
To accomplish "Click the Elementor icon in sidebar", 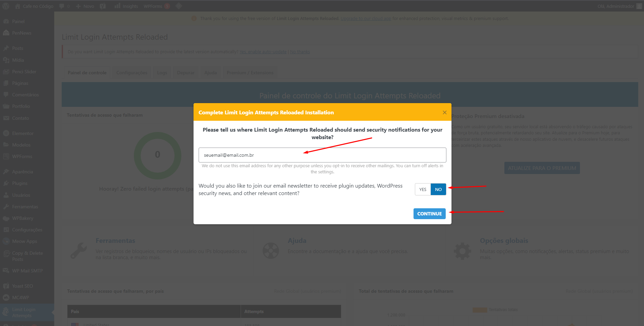I will pyautogui.click(x=6, y=133).
